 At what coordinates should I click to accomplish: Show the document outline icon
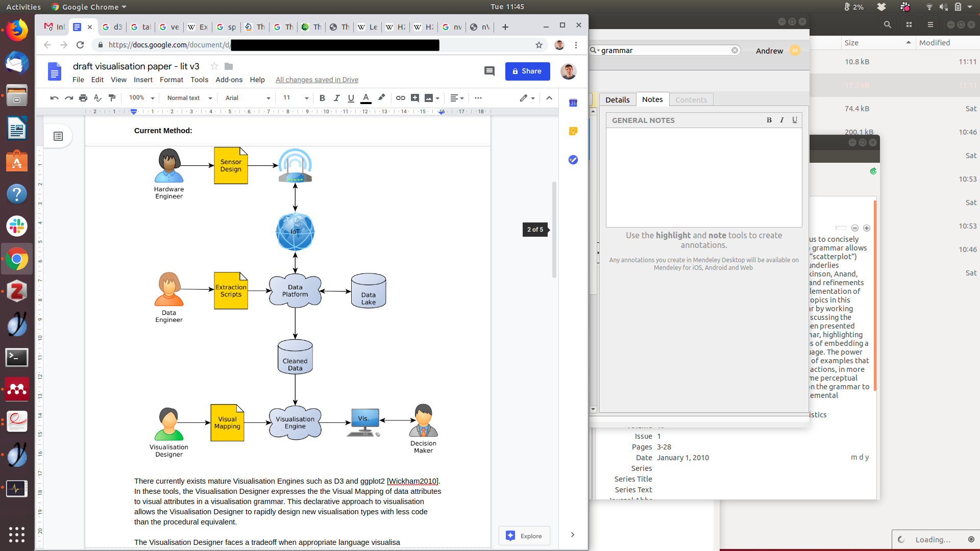[x=58, y=136]
